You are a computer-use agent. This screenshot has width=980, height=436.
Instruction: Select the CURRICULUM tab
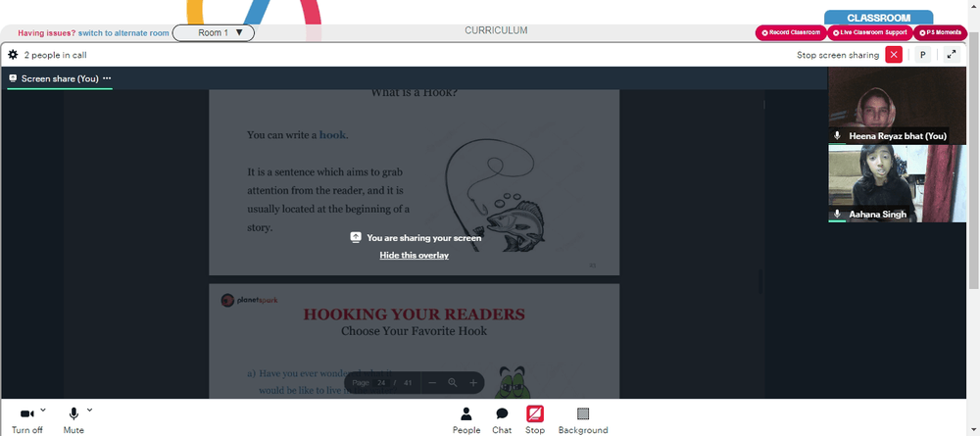click(496, 30)
